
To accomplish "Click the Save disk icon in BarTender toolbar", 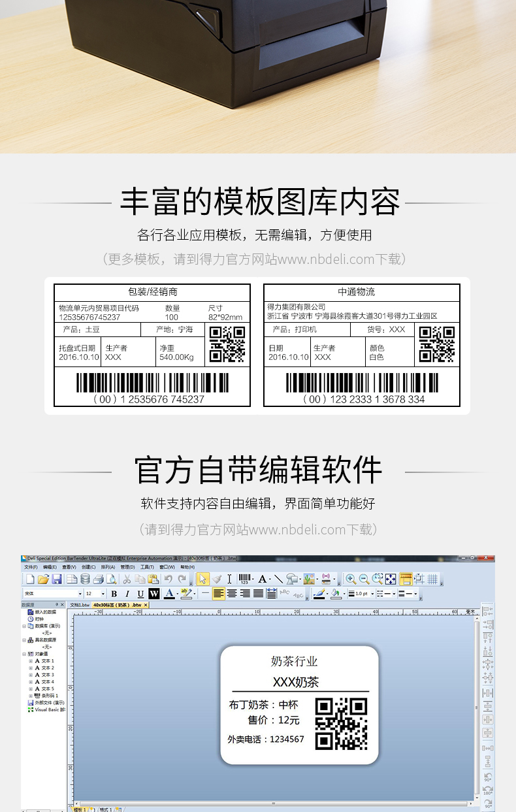I will (x=57, y=579).
